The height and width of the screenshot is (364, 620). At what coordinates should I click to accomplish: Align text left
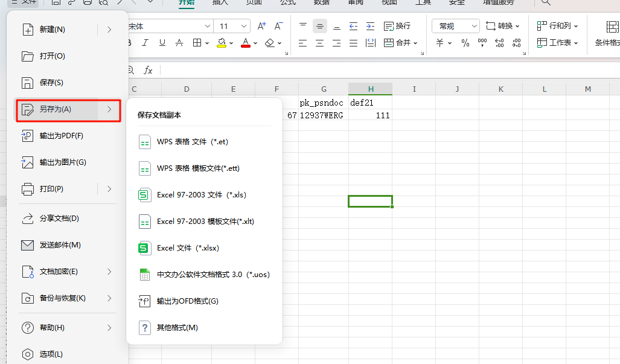pyautogui.click(x=303, y=43)
